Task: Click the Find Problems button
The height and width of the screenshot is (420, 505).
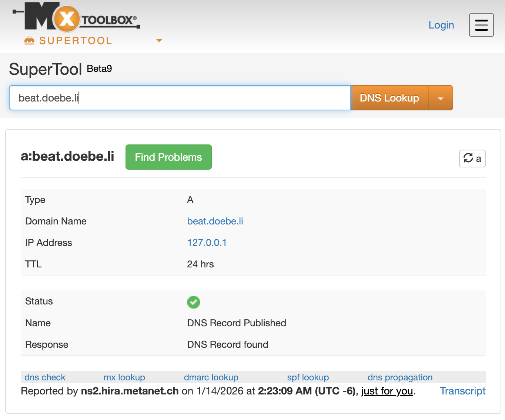Action: (168, 157)
